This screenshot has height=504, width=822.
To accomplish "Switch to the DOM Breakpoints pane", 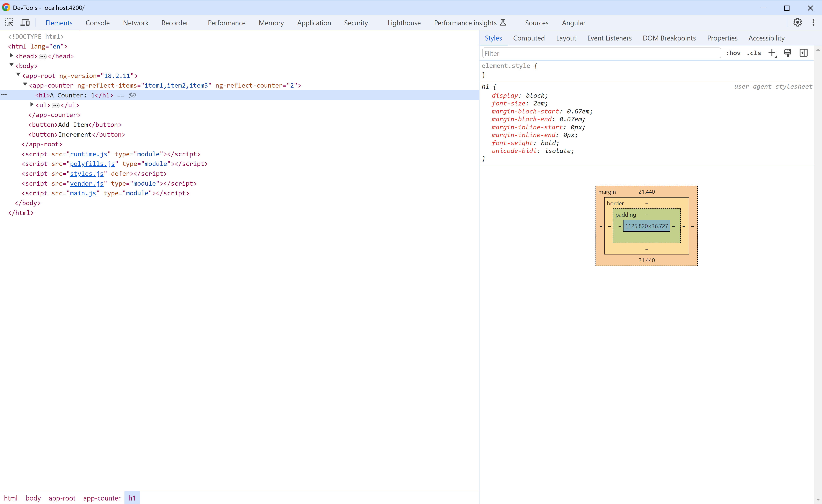I will pos(669,38).
